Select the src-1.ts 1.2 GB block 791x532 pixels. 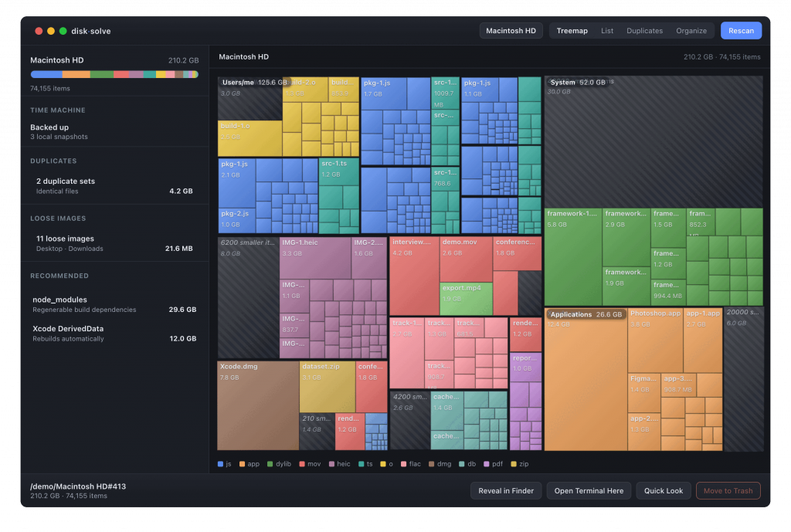pyautogui.click(x=338, y=171)
